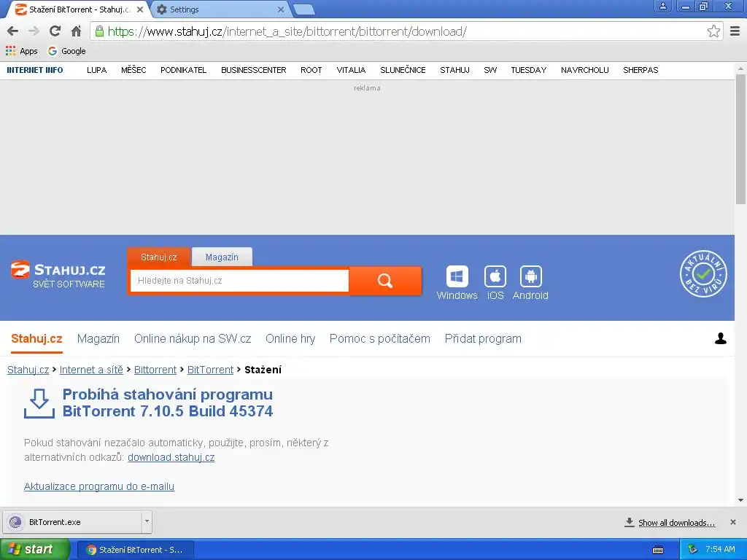Image resolution: width=747 pixels, height=560 pixels.
Task: Click the keyboard icon in system tray
Action: 658,550
